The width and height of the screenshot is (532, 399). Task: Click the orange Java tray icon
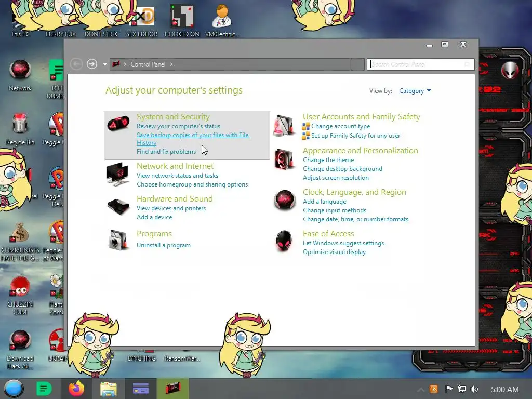(434, 389)
